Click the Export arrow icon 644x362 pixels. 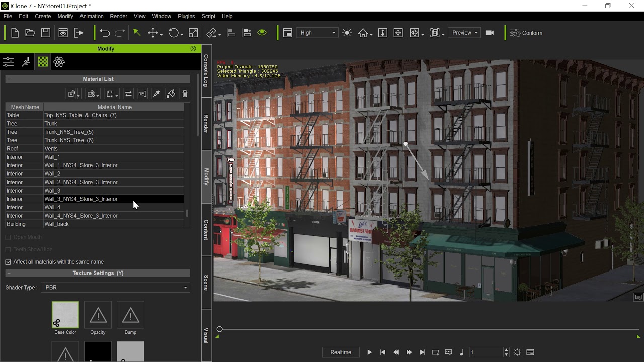point(78,33)
